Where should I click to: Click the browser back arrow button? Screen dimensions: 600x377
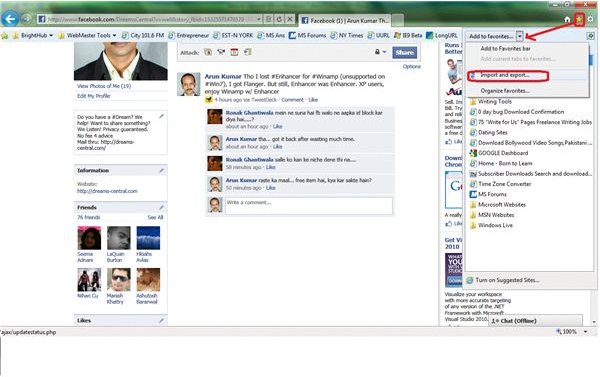10,19
